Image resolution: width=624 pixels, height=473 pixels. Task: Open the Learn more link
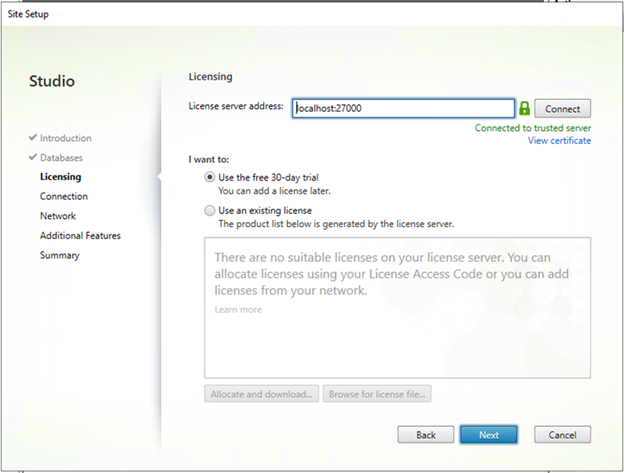238,309
